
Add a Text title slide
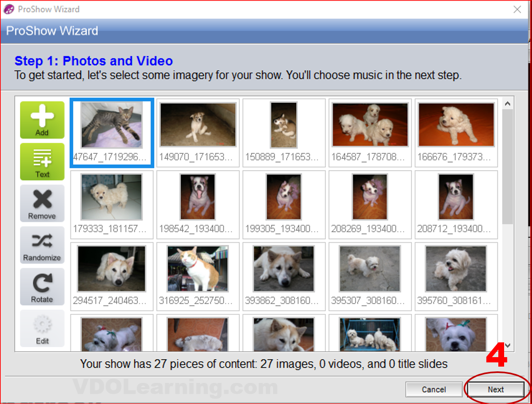click(42, 162)
